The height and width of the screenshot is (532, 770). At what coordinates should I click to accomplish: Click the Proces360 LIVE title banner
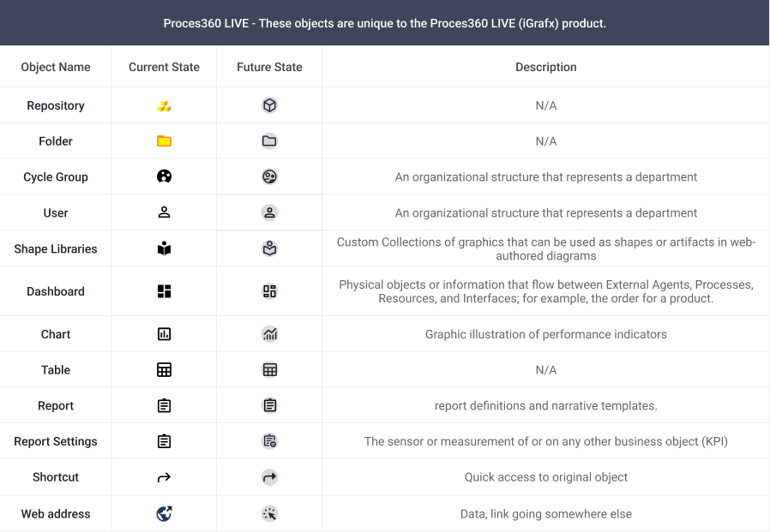point(385,23)
